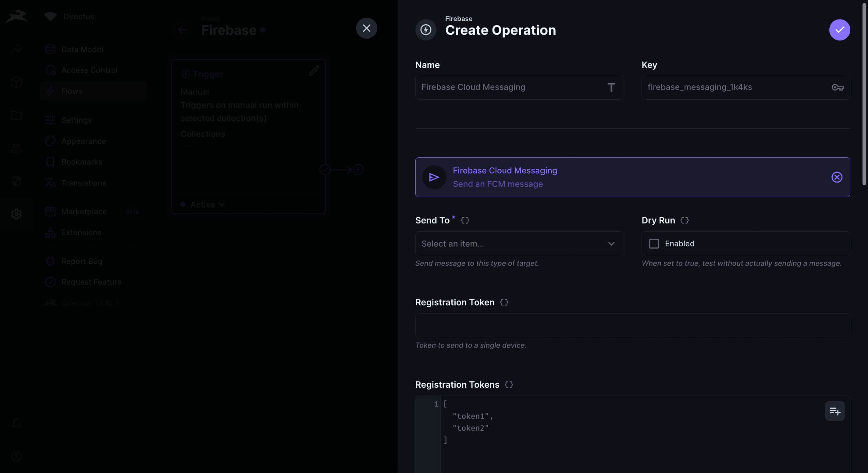Screen dimensions: 868x473
Task: Click the drawer's vertical scrollbar
Action: [x=864, y=94]
